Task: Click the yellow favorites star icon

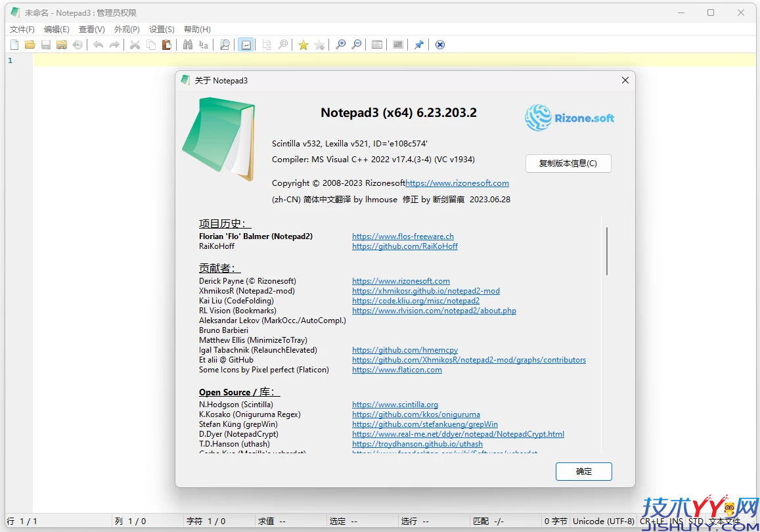Action: [x=303, y=44]
